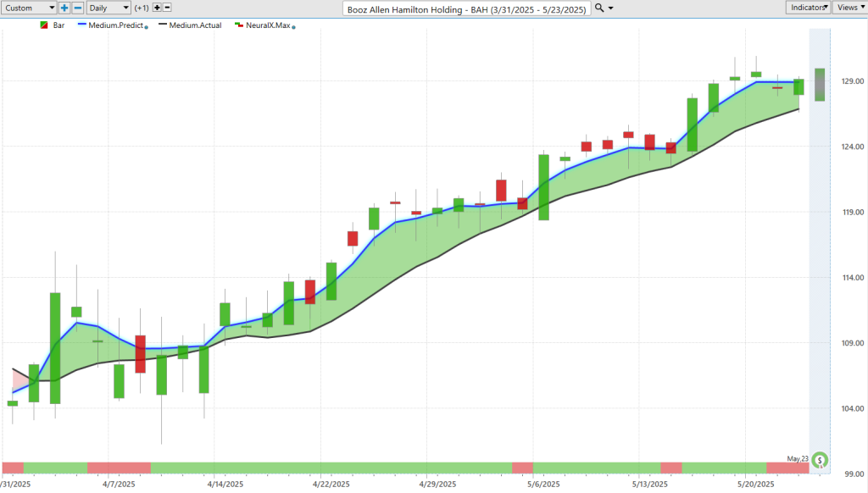Image resolution: width=868 pixels, height=493 pixels.
Task: Click the Booz Allen Hamilton symbol search field
Action: 467,8
